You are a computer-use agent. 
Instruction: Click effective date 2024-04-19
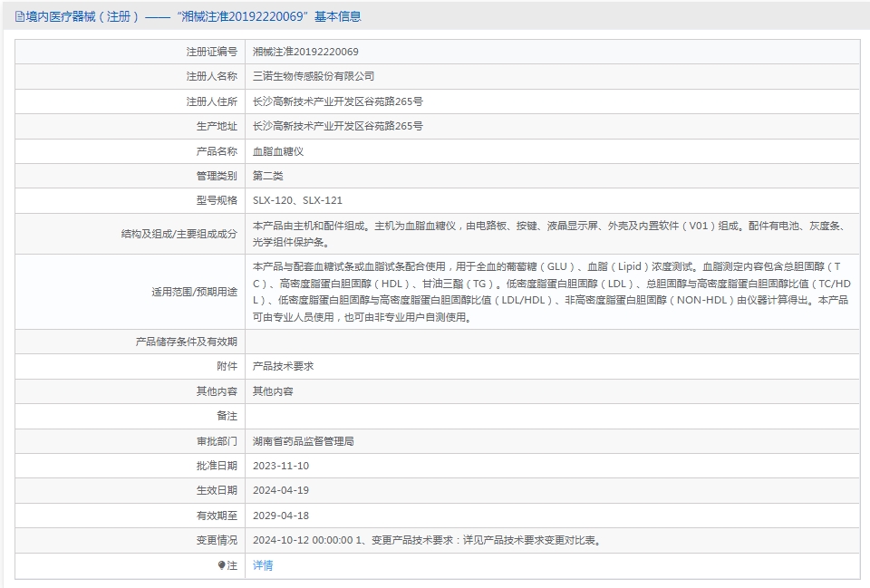[281, 490]
